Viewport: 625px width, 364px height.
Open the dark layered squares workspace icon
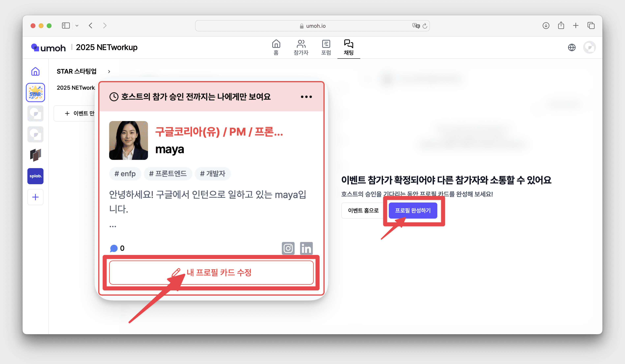pyautogui.click(x=35, y=155)
